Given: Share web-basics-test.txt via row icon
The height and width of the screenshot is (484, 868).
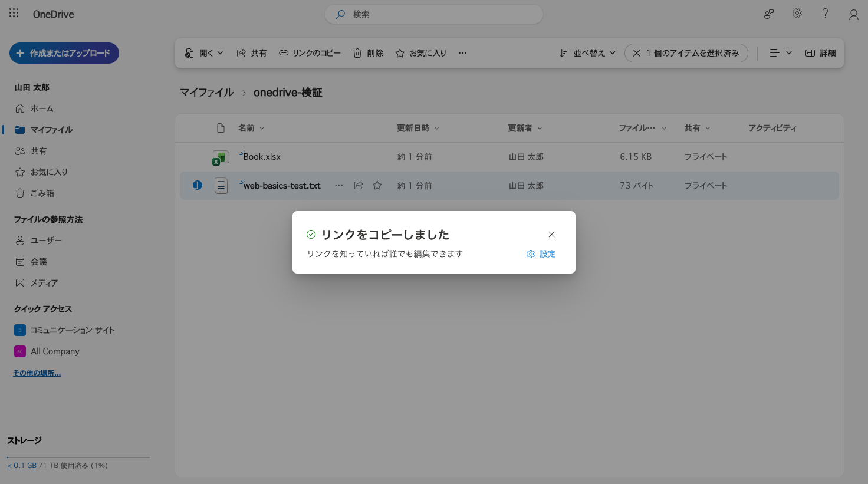Looking at the screenshot, I should [x=358, y=185].
